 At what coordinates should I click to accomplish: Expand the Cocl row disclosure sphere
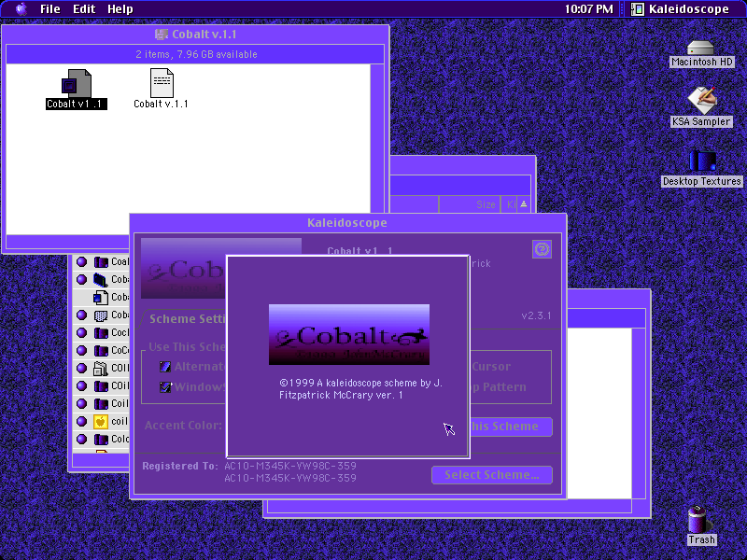[81, 332]
